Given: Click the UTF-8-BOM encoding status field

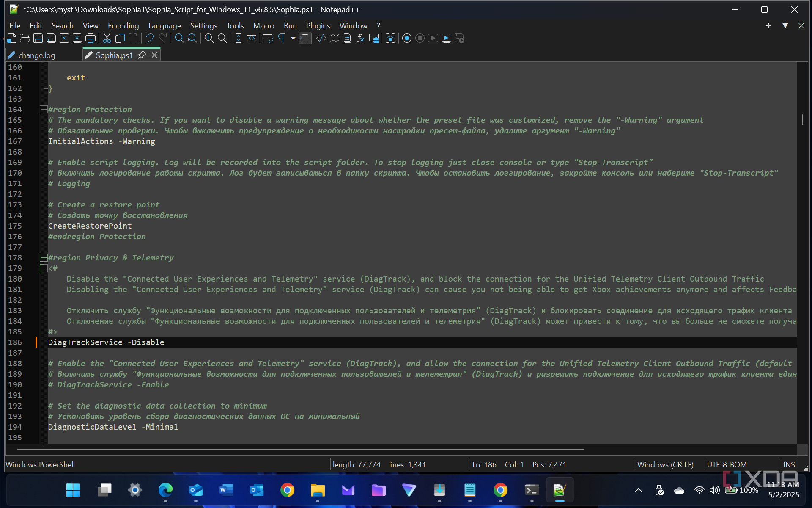Looking at the screenshot, I should 727,464.
